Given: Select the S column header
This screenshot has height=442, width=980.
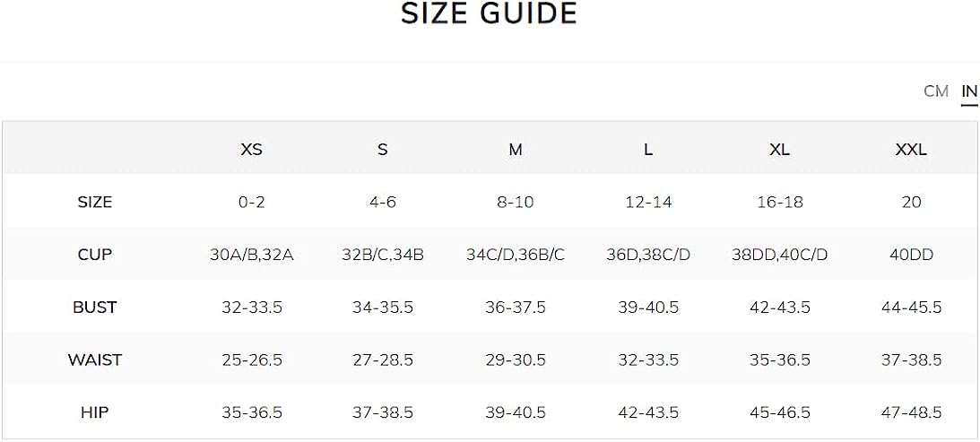Looking at the screenshot, I should point(383,150).
